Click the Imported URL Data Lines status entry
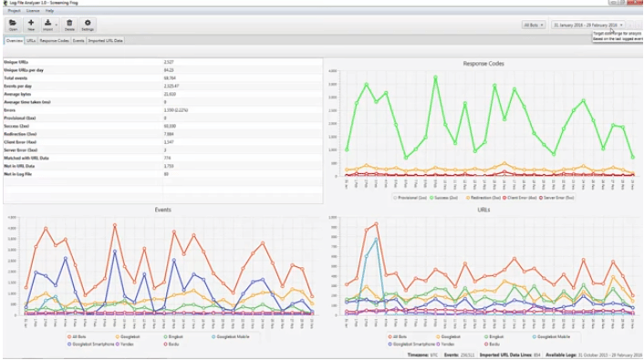Image resolution: width=644 pixels, height=360 pixels. click(x=510, y=355)
